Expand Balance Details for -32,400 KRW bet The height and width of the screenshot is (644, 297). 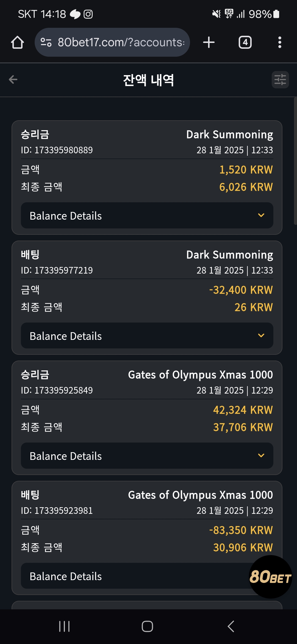coord(147,336)
